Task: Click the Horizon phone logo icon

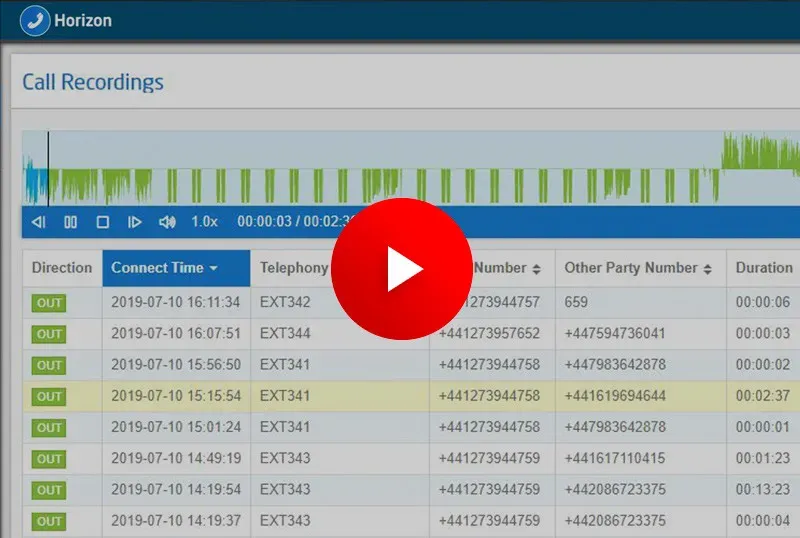Action: [x=35, y=21]
